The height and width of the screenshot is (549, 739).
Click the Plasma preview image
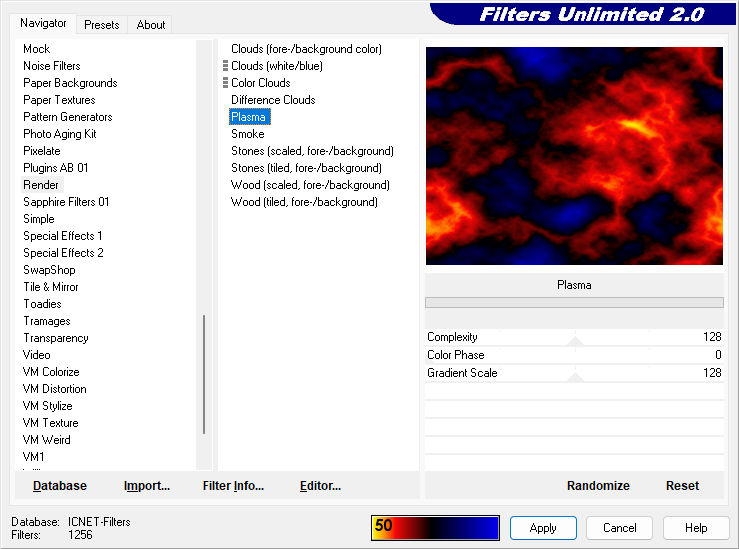574,156
